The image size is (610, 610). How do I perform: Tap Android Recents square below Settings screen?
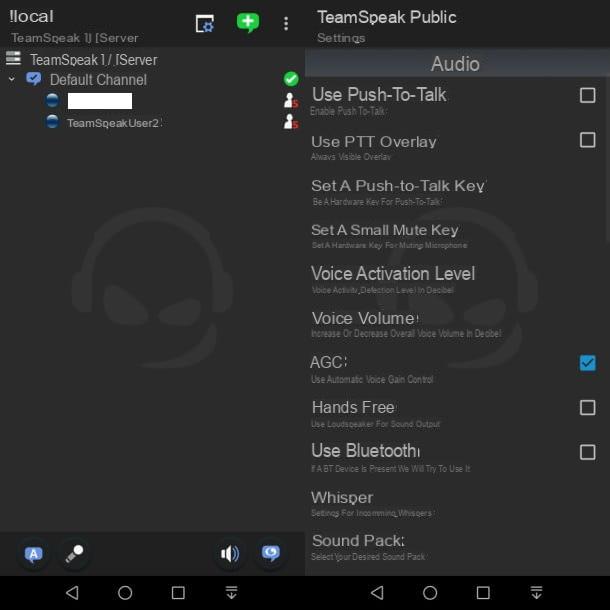[x=483, y=592]
